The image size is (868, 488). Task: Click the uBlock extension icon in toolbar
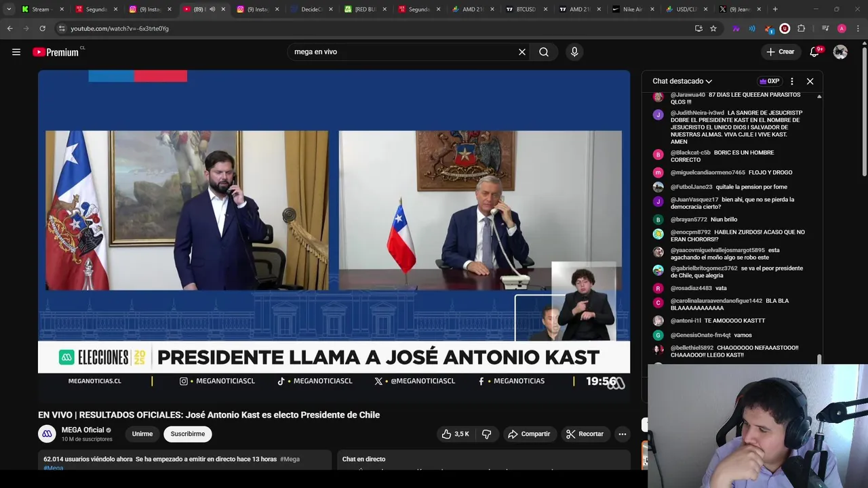(785, 28)
